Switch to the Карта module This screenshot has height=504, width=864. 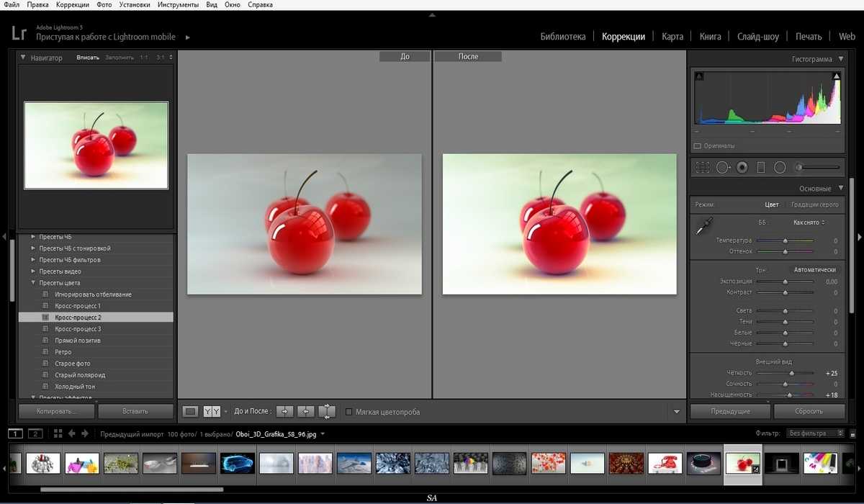coord(672,37)
